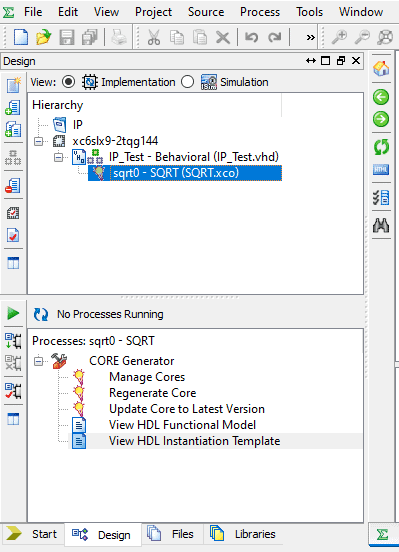Viewport: 399px width, 552px height.
Task: Open the Source menu
Action: [206, 12]
